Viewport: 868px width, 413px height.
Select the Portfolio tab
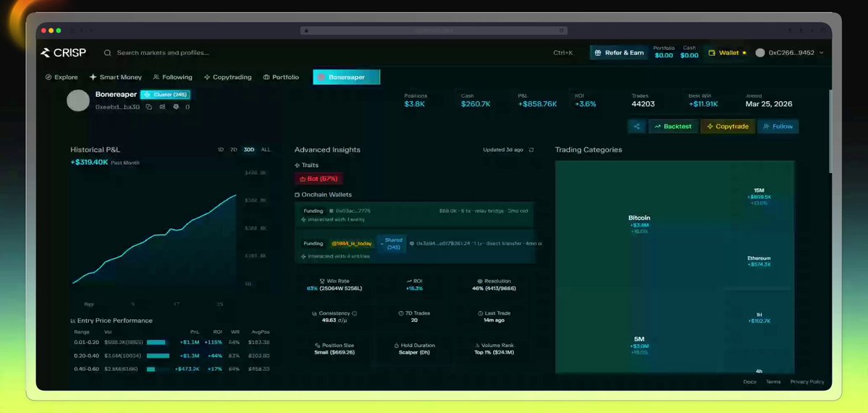tap(281, 77)
